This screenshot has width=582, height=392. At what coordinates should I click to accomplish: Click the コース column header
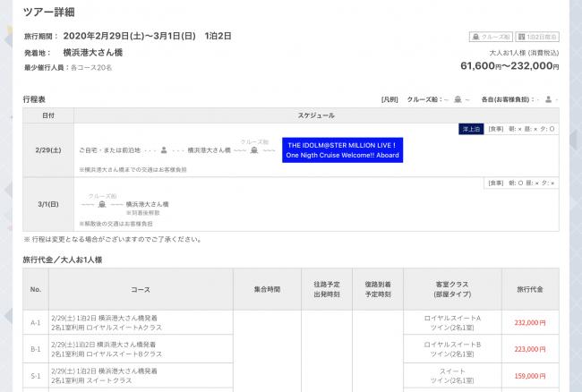pos(141,289)
